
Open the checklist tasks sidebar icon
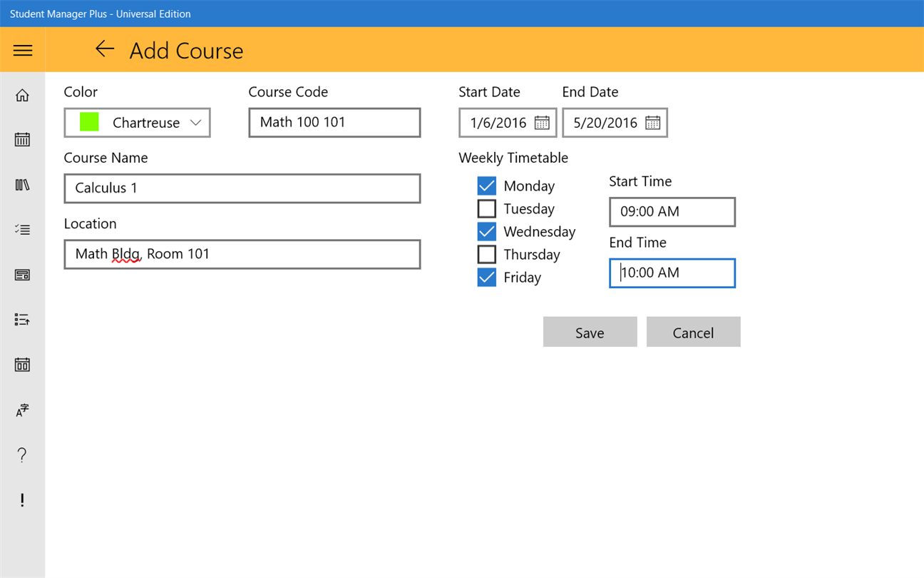[22, 230]
